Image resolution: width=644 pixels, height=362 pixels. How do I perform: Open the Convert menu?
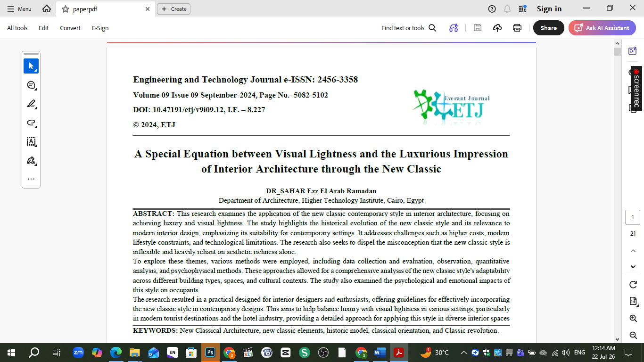(x=70, y=28)
